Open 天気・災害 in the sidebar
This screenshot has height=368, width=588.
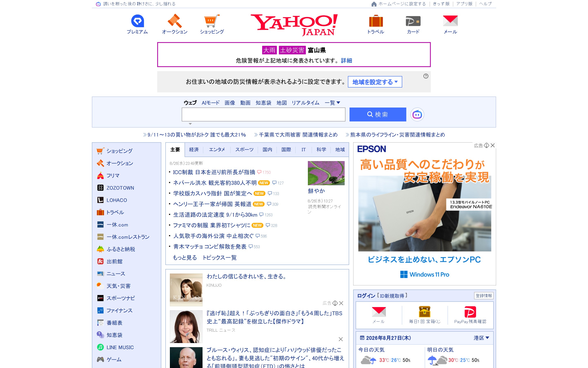114,286
